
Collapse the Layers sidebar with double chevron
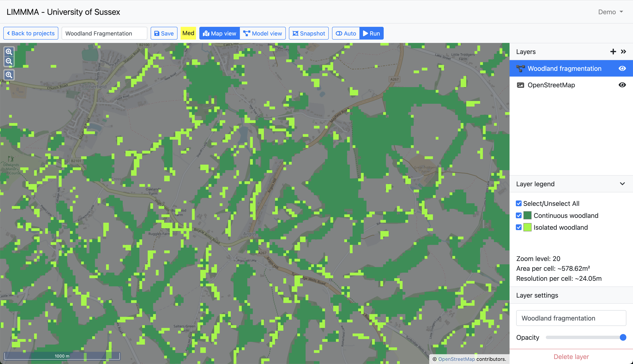click(x=623, y=52)
